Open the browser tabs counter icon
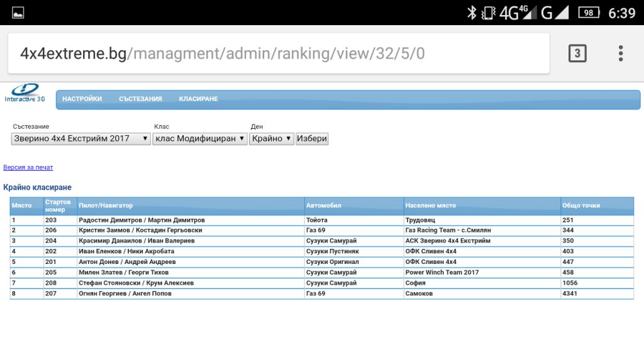 click(x=577, y=53)
